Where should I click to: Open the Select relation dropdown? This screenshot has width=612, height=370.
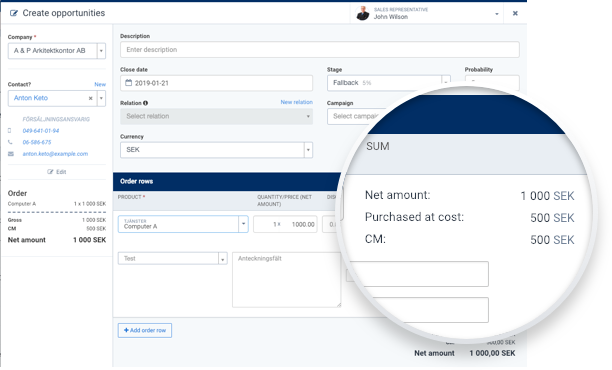click(216, 116)
